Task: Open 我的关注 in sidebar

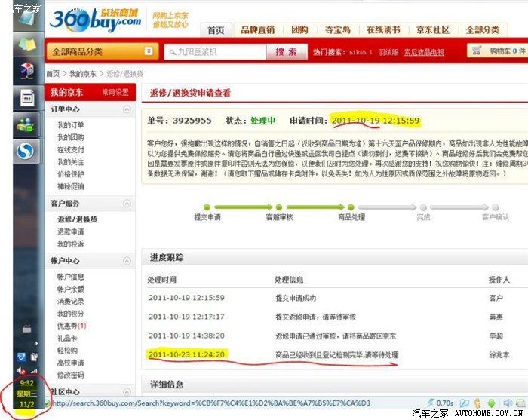Action: coord(71,162)
